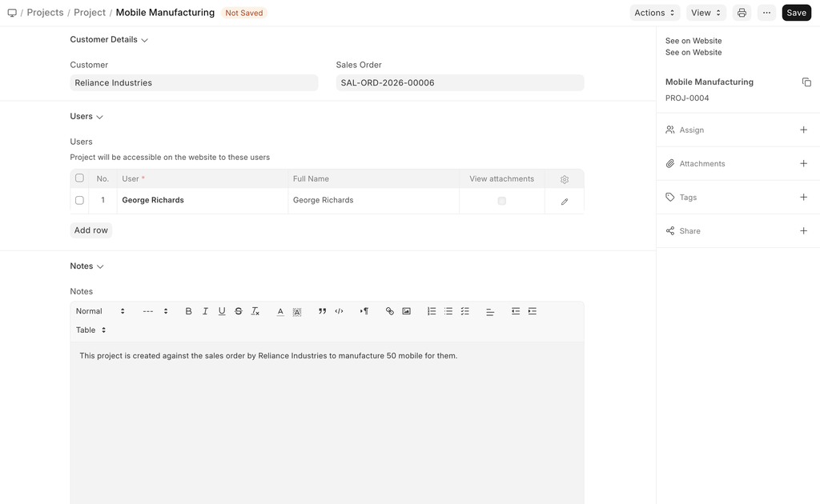Open the Normal heading style dropdown

click(100, 311)
